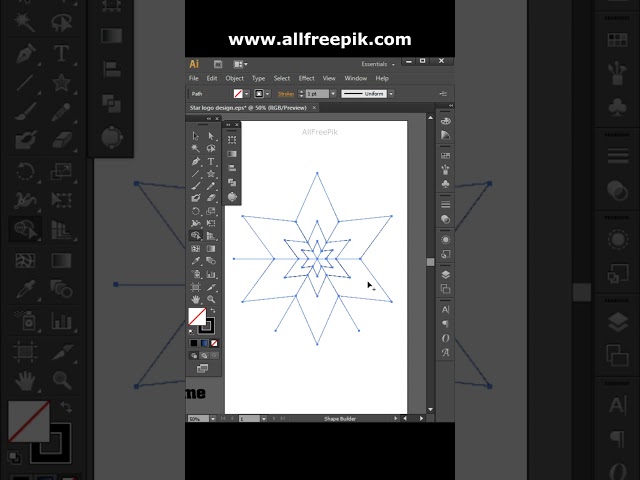Click the stroke weight 1 pt field

(x=317, y=94)
